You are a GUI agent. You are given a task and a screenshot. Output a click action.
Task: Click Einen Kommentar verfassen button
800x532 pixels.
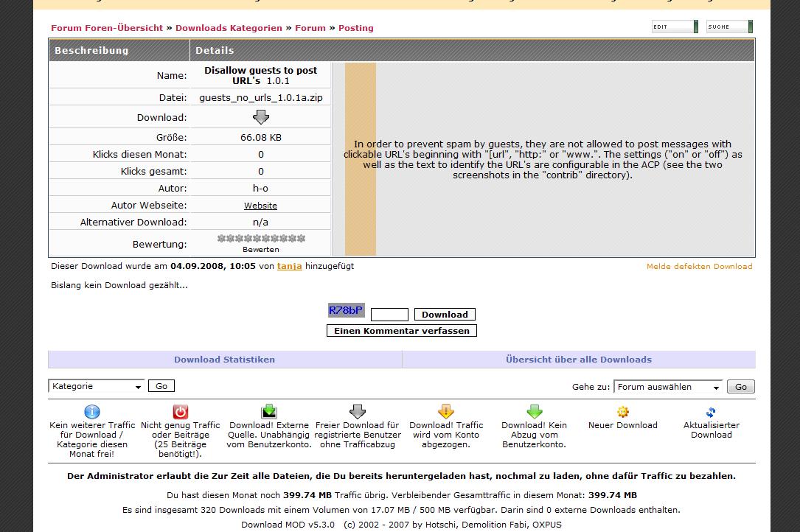tap(402, 331)
